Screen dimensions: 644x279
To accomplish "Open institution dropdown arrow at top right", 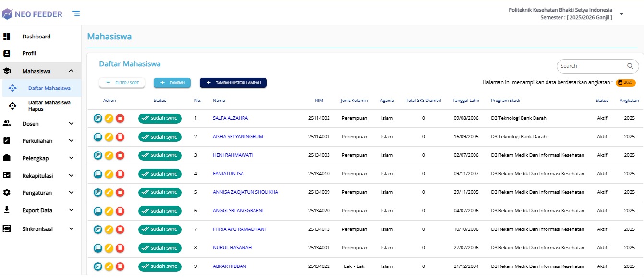I will point(621,14).
